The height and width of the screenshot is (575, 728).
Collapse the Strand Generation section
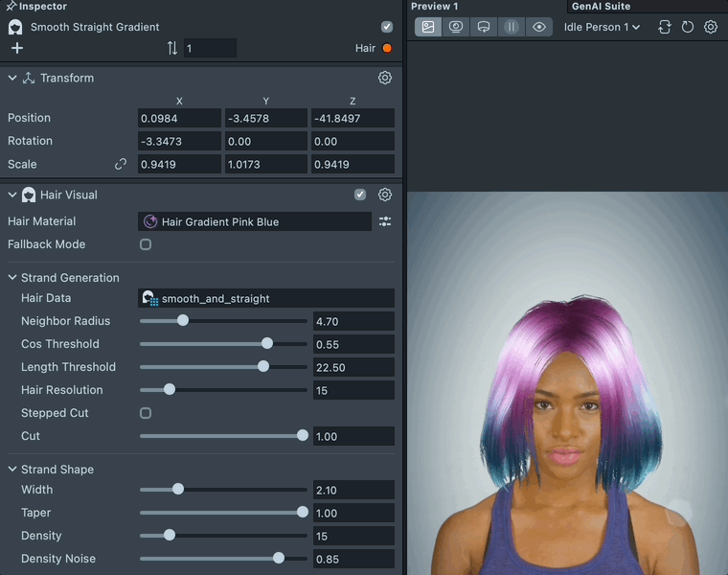click(12, 278)
